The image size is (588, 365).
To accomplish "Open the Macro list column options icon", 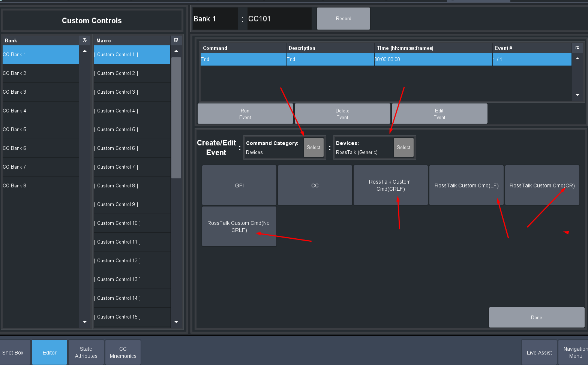I will [x=176, y=40].
